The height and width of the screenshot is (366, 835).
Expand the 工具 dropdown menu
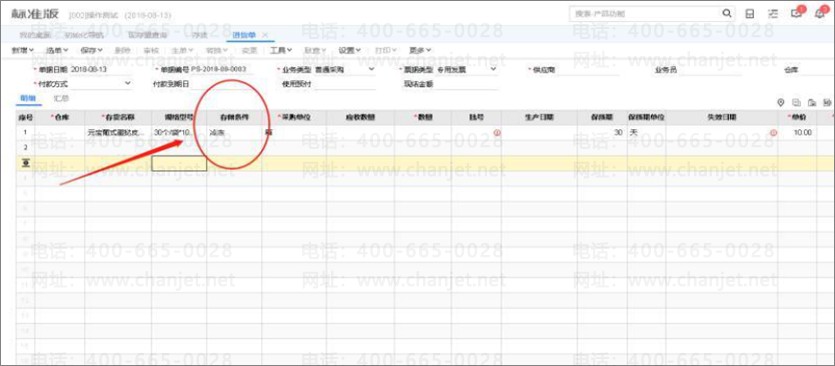click(281, 50)
